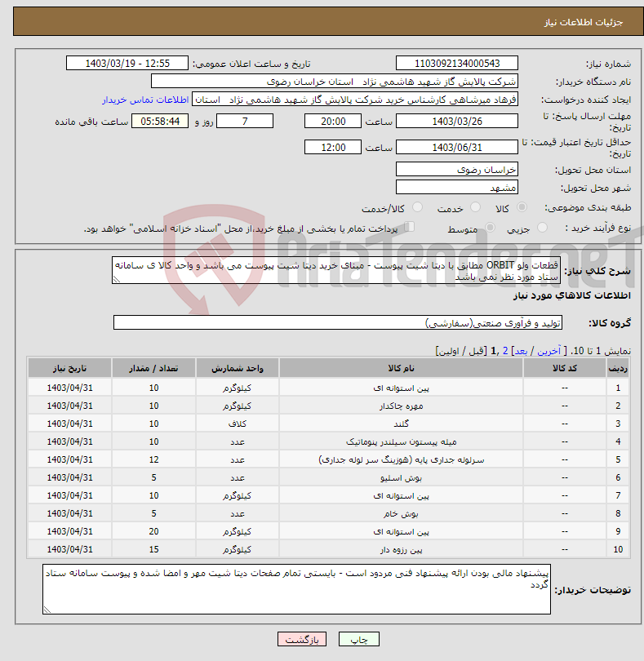This screenshot has height=661, width=644.
Task: Click quantity 12 in row 5
Action: (153, 459)
